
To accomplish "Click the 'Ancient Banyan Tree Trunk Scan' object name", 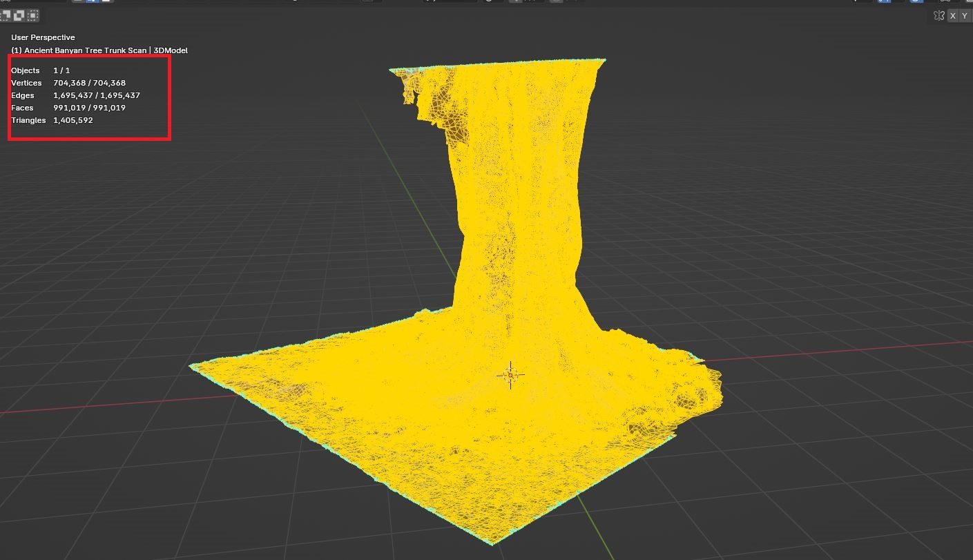I will coord(86,50).
